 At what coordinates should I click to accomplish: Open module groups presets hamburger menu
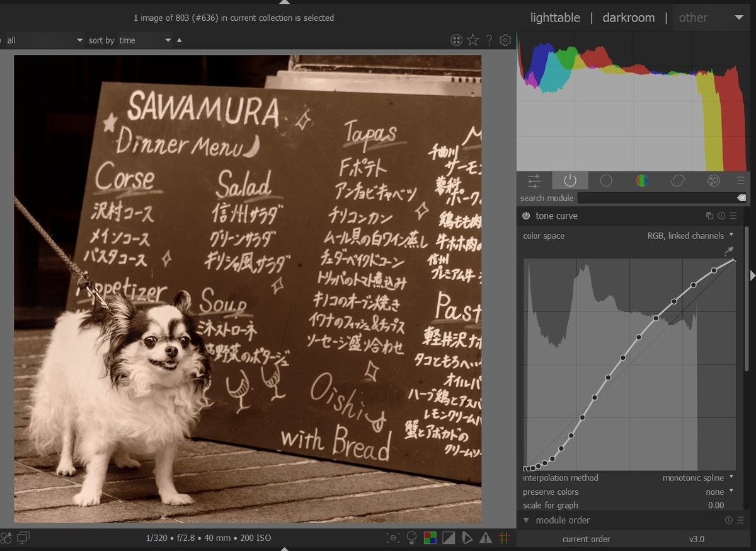point(740,181)
